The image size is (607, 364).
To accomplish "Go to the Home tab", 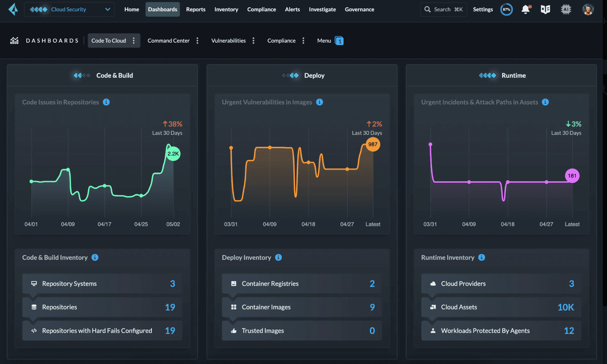I will (x=132, y=9).
